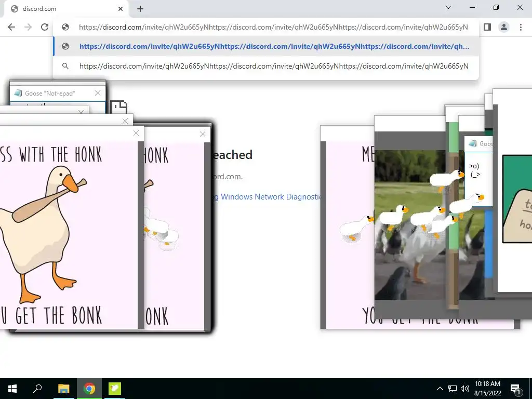
Task: Open the Windows Start menu
Action: point(12,389)
